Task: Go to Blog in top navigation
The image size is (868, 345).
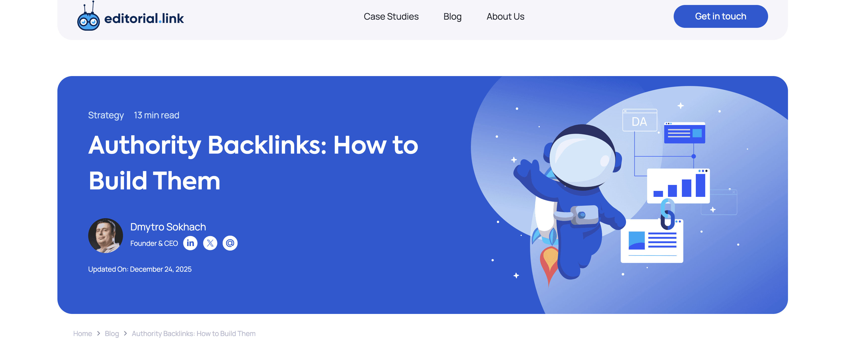Action: coord(452,16)
